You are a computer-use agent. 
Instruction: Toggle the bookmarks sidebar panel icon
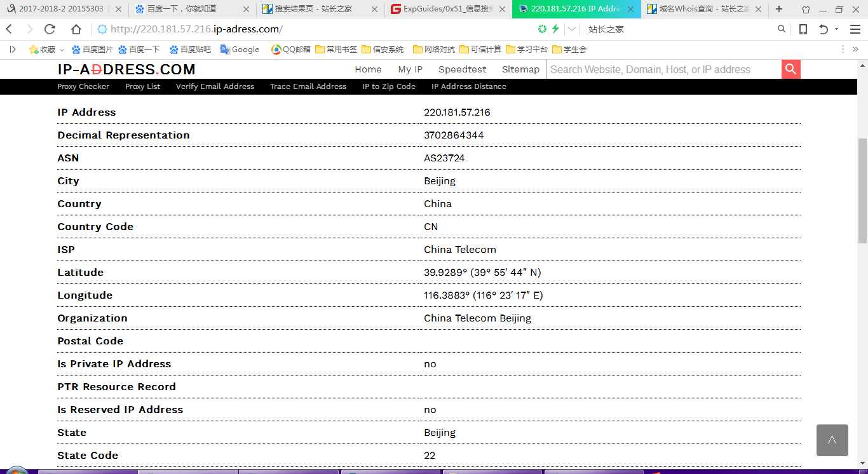tap(13, 49)
